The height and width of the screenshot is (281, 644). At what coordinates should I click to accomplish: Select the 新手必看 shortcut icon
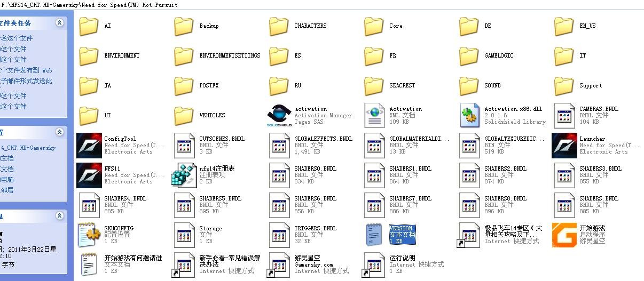(x=184, y=265)
